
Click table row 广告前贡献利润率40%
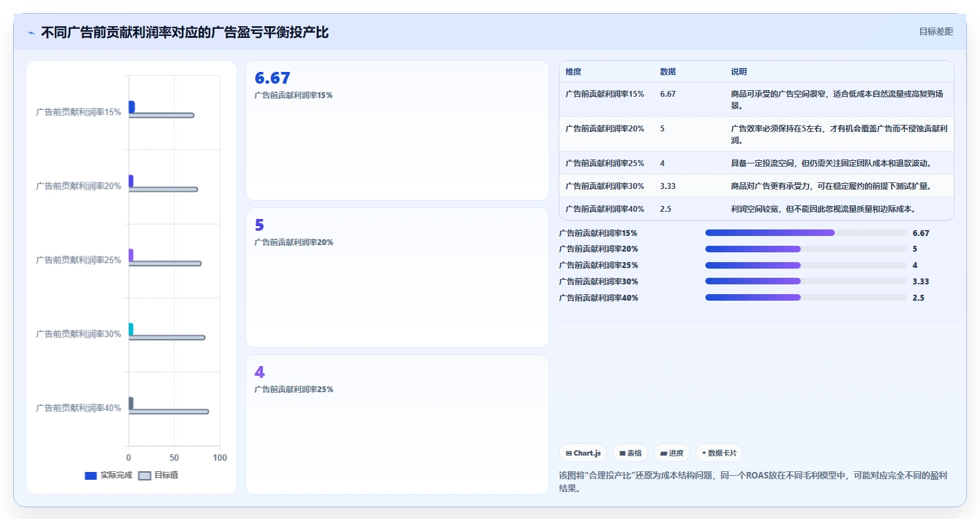(756, 209)
